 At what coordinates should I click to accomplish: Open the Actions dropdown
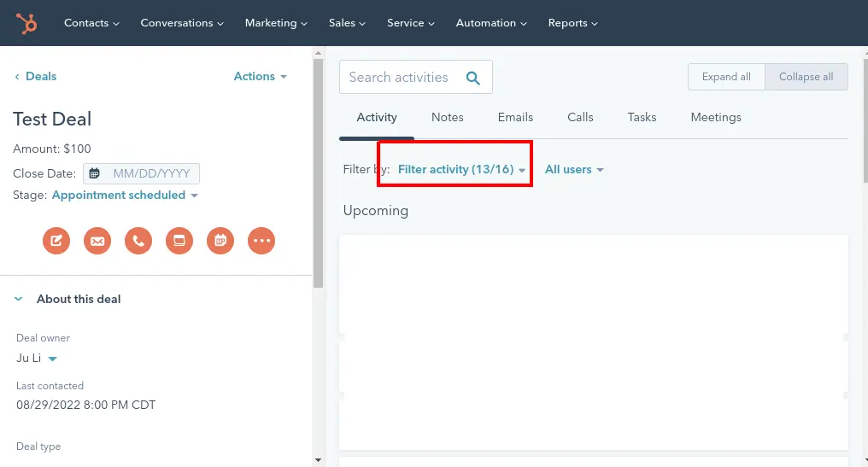(x=261, y=76)
